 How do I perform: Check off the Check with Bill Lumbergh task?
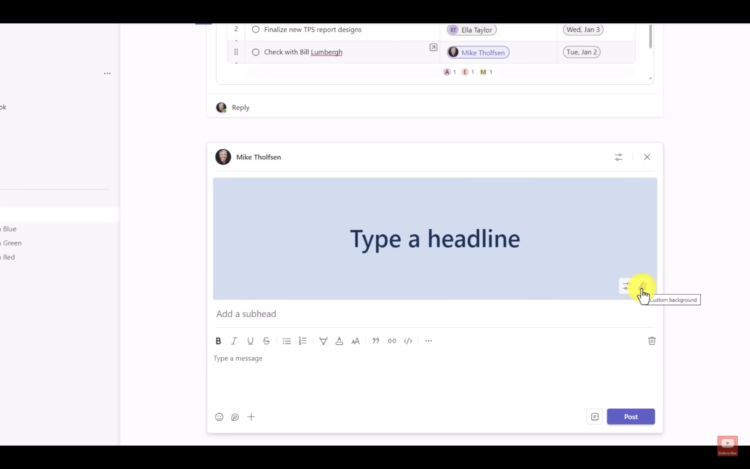[256, 52]
